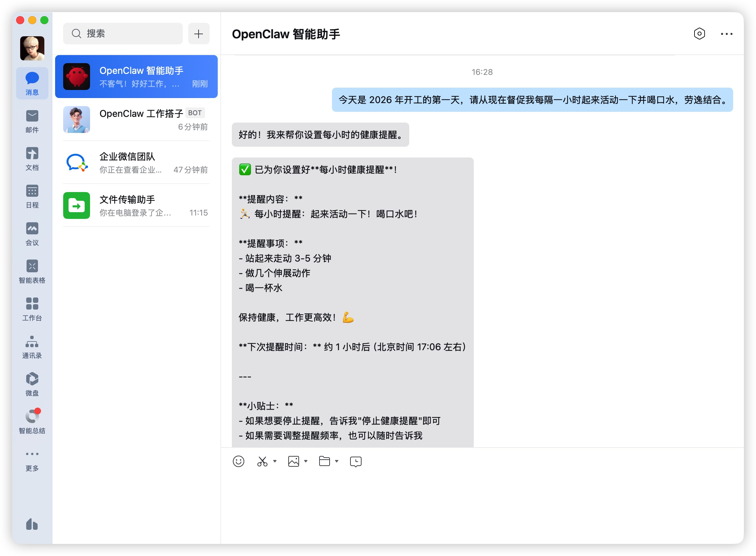
Task: Open the 通讯录 contacts section
Action: point(32,346)
